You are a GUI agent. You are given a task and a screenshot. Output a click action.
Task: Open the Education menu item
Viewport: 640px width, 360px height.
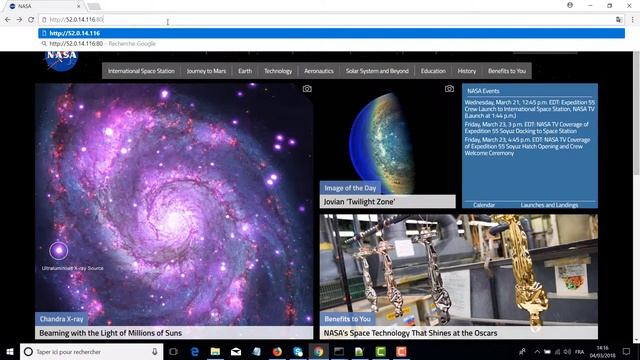tap(433, 71)
